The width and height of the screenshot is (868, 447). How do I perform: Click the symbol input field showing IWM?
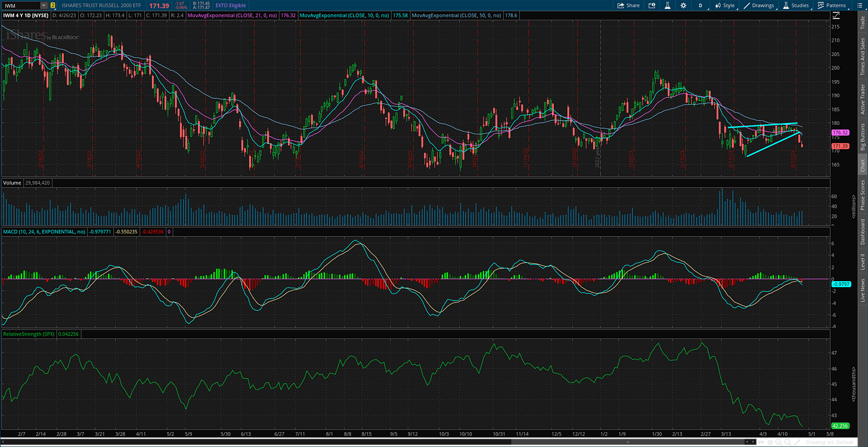tap(21, 5)
